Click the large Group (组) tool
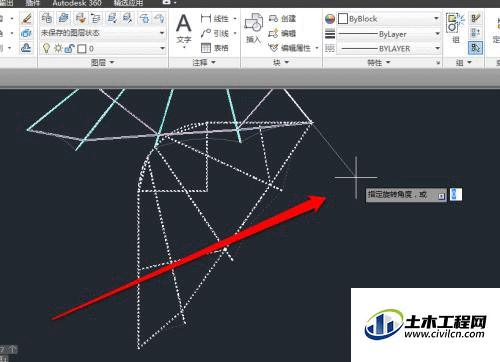 (456, 28)
